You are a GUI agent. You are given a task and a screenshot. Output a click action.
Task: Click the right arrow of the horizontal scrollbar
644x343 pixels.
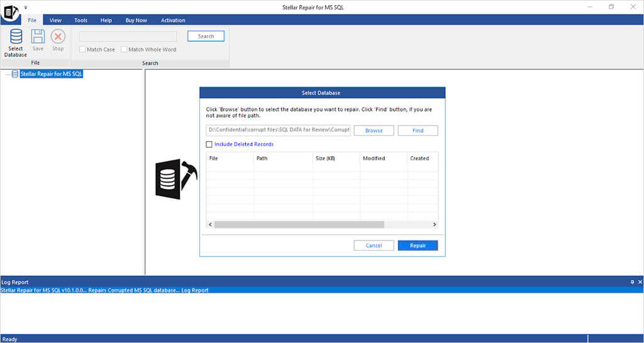[434, 224]
